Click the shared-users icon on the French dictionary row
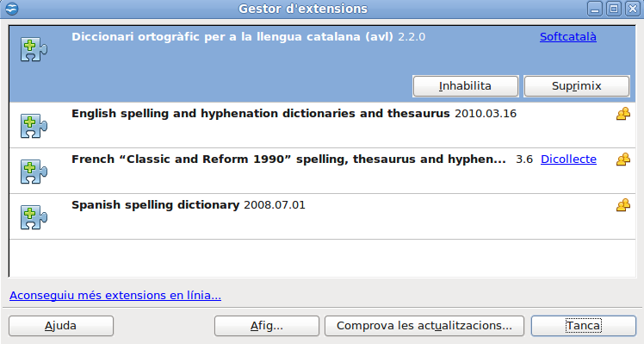644x344 pixels. click(x=623, y=159)
